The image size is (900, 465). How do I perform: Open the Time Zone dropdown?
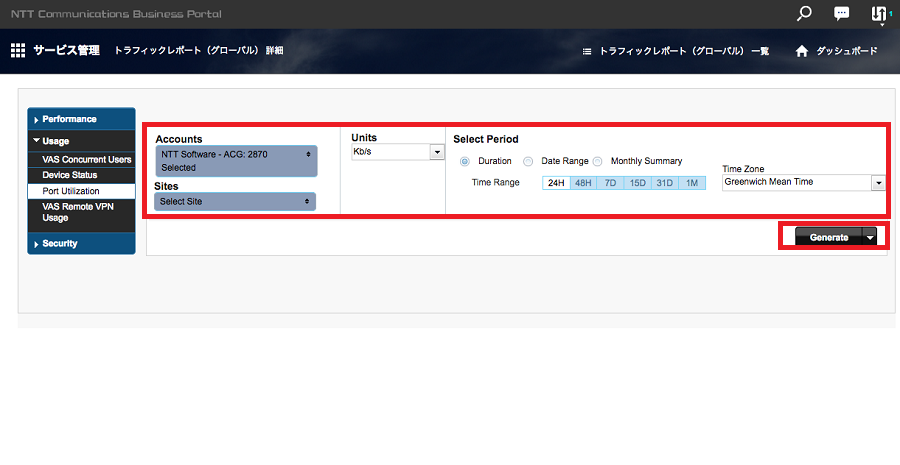[803, 183]
